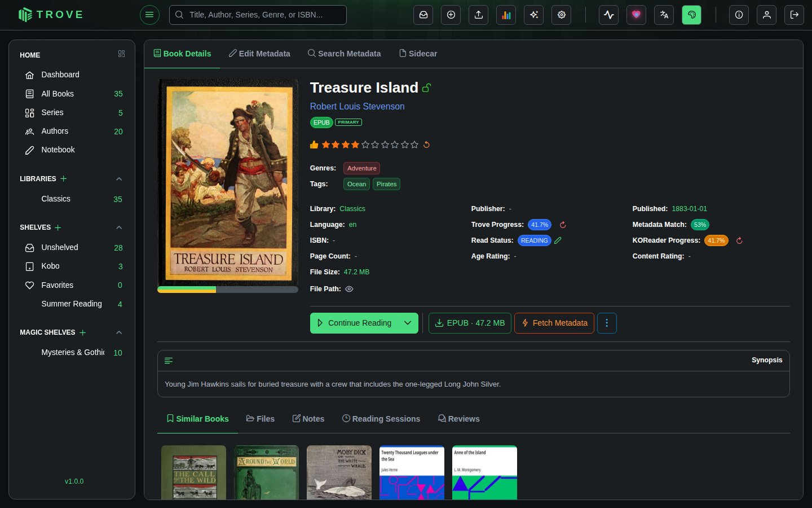Click the sparkles magic icon in the top bar
Viewport: 812px width, 508px height.
coord(534,15)
